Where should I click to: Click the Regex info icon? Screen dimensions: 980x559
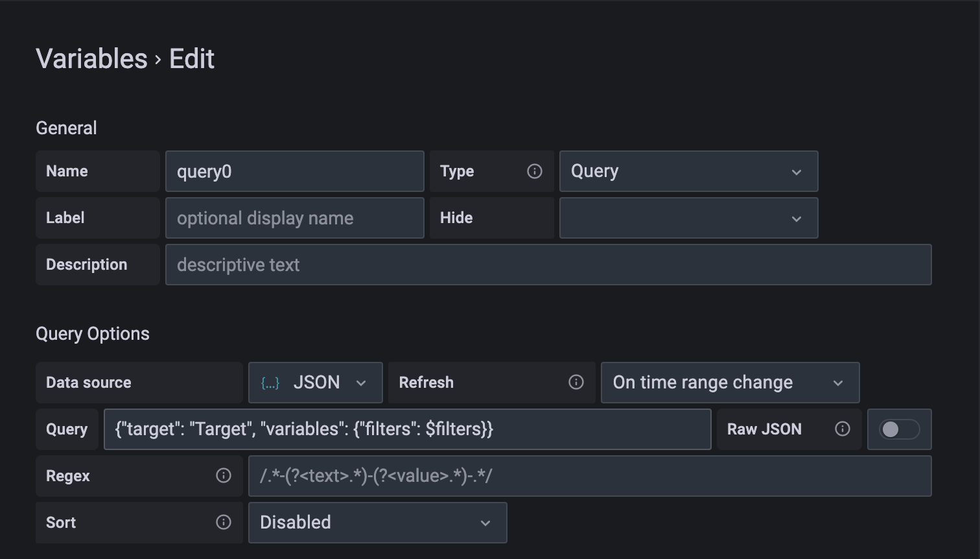(x=224, y=476)
